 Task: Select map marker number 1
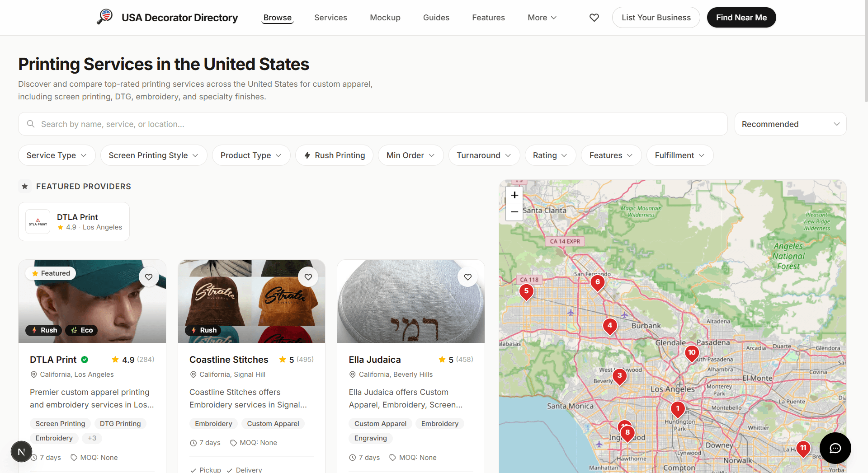pos(678,409)
